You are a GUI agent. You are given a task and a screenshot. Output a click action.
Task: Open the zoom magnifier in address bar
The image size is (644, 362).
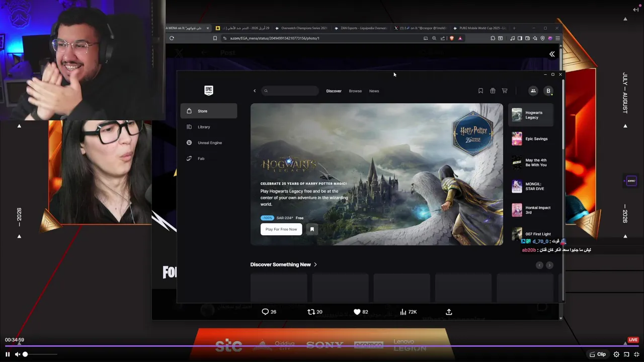click(x=434, y=38)
